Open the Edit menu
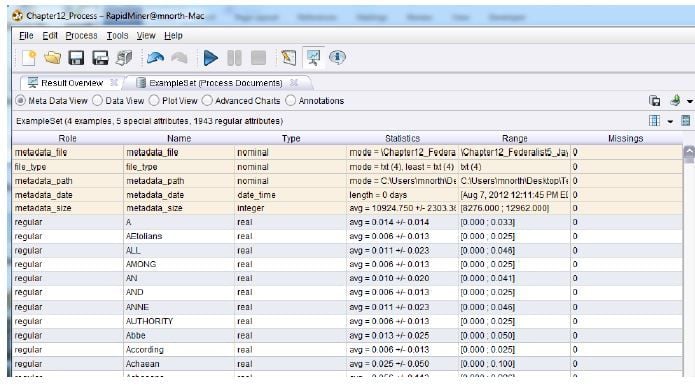 [50, 35]
